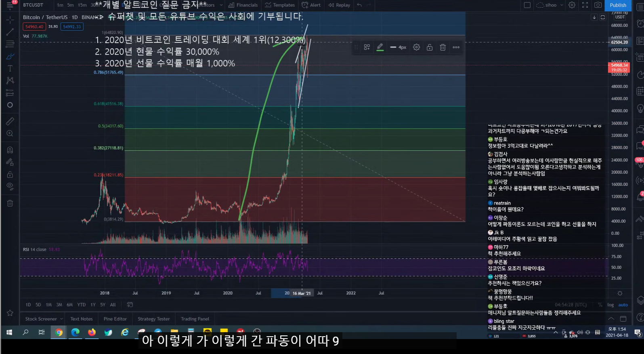This screenshot has height=354, width=644.
Task: Set date range to 6M
Action: [x=70, y=305]
